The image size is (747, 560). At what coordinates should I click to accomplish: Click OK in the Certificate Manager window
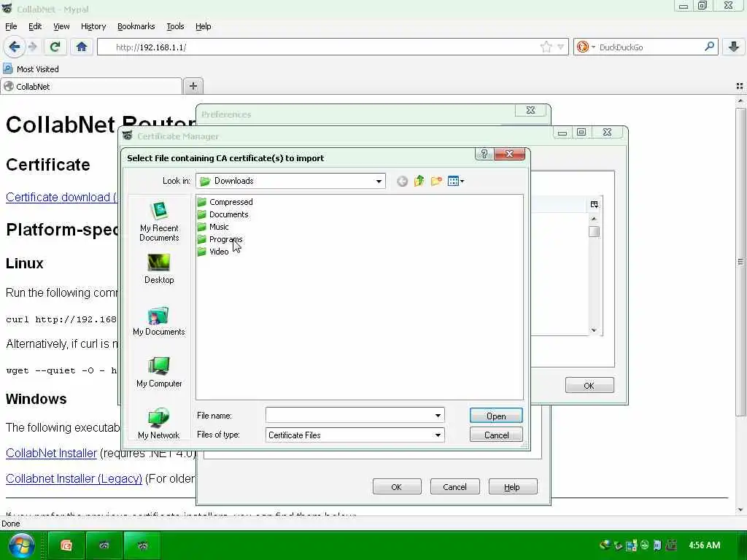pos(589,385)
